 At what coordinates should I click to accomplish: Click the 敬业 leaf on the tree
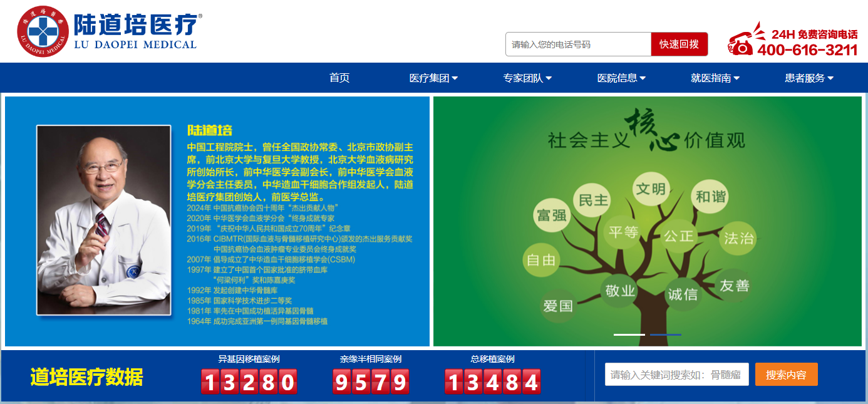point(620,291)
